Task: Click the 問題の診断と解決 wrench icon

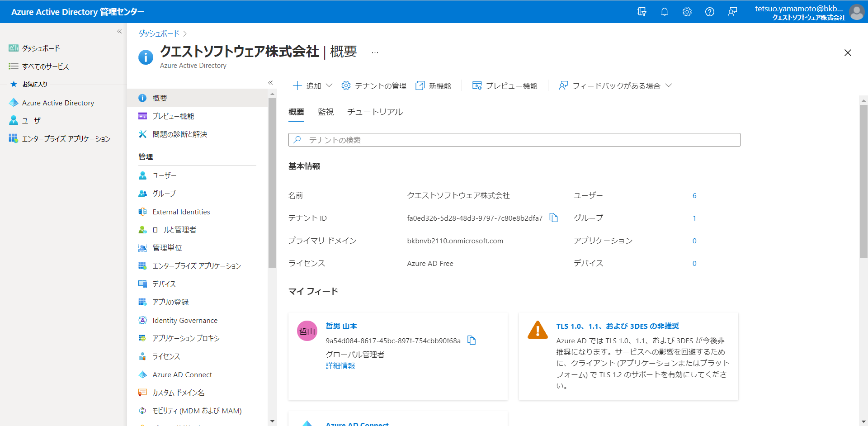Action: point(142,134)
